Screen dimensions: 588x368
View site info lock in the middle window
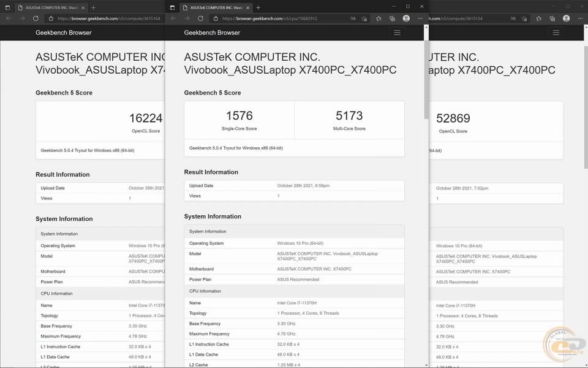(x=216, y=18)
